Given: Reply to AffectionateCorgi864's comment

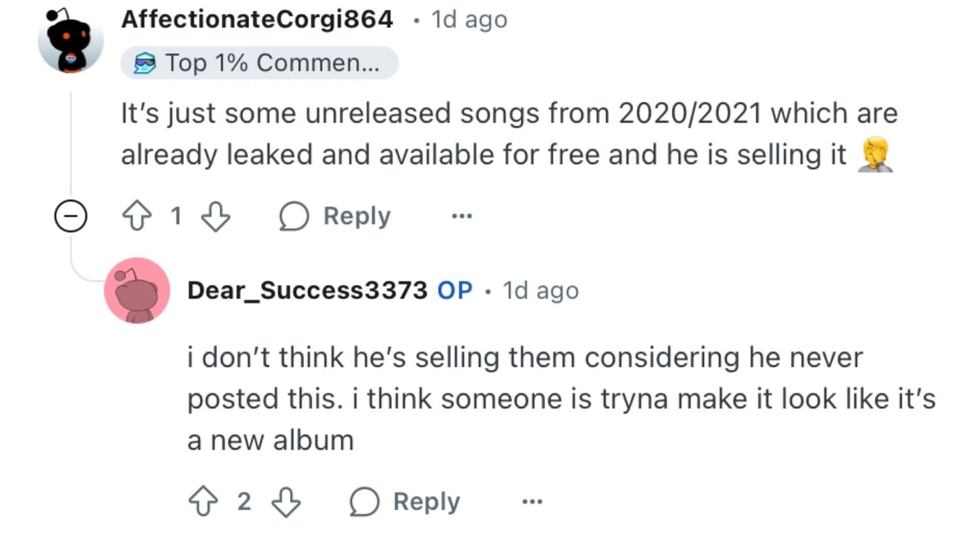Looking at the screenshot, I should [x=335, y=216].
